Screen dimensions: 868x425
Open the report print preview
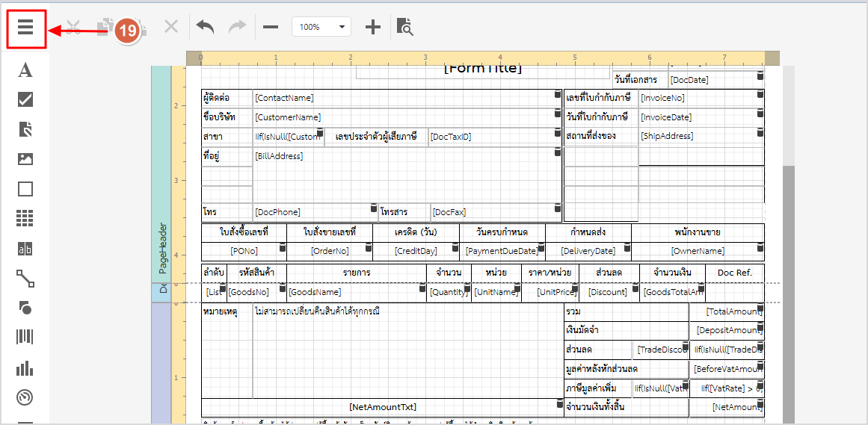[x=404, y=27]
